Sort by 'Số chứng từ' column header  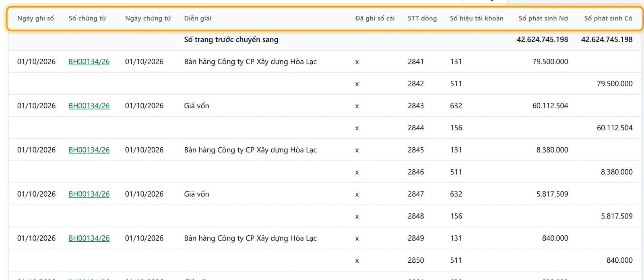point(87,19)
